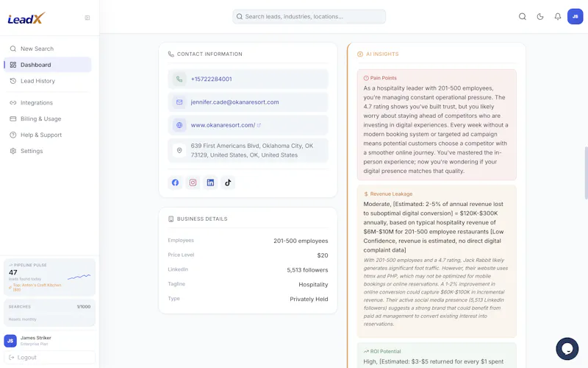Click the search leads input field
This screenshot has width=588, height=368.
309,16
